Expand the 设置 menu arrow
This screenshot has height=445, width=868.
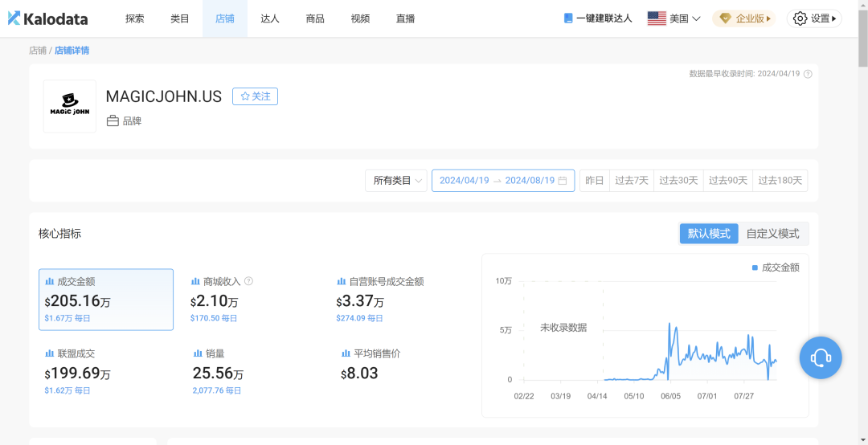click(834, 18)
